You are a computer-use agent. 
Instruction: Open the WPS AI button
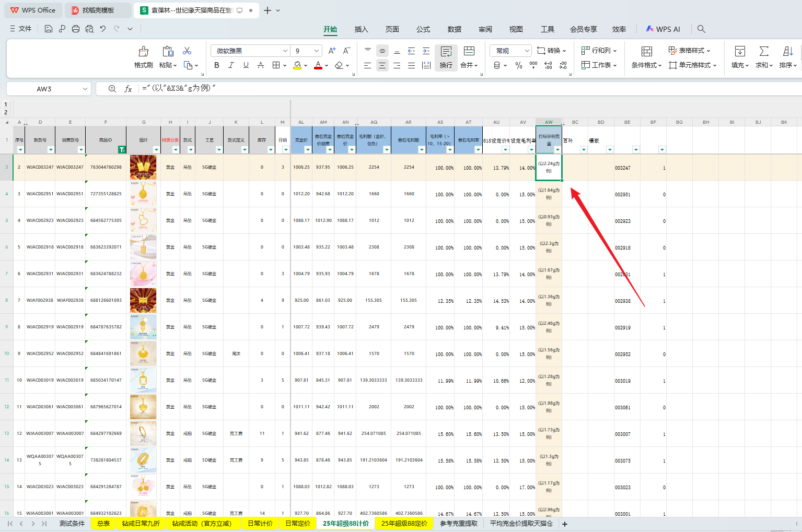click(x=663, y=29)
